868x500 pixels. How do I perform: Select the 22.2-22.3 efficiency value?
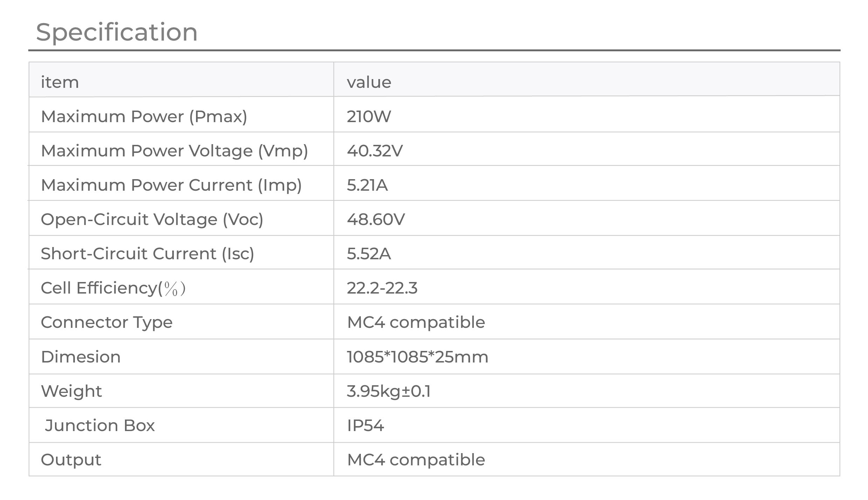pos(382,288)
